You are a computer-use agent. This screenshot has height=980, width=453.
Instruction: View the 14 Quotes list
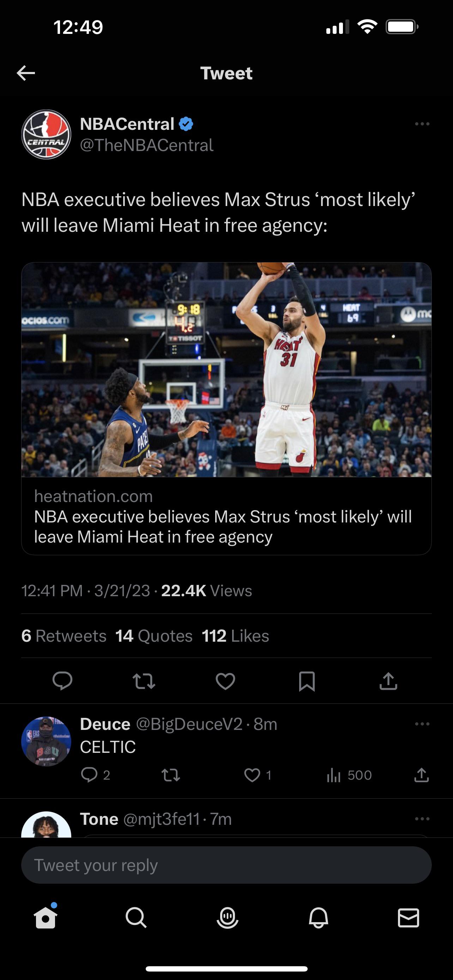154,636
